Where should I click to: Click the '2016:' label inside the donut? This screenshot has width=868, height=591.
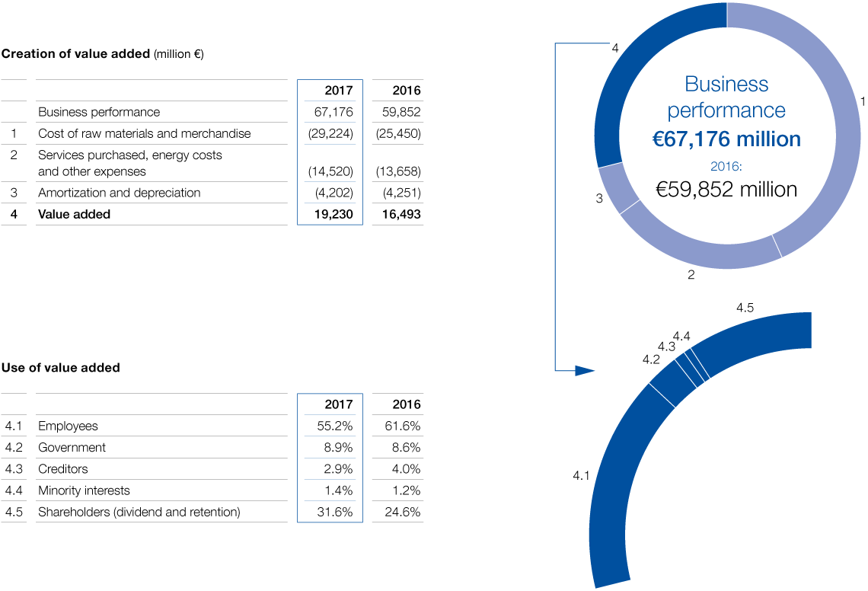[x=726, y=166]
